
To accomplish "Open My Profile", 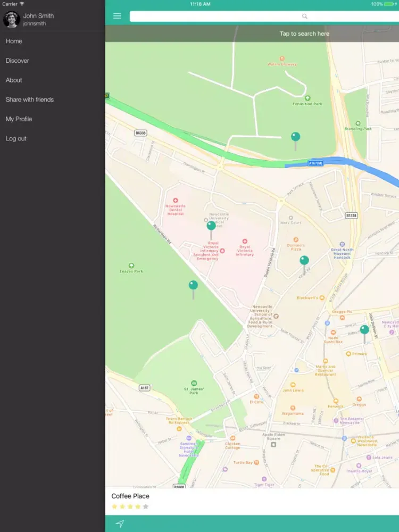I will (19, 119).
